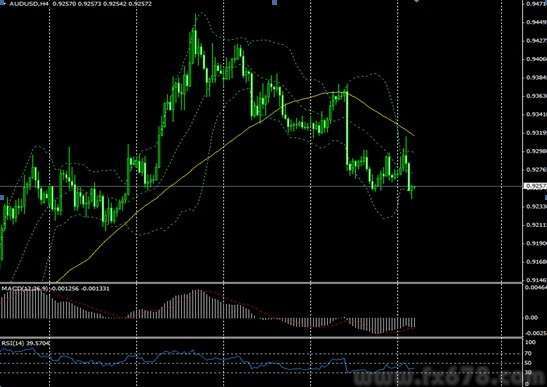Image resolution: width=547 pixels, height=387 pixels.
Task: Click the small icon before AUDUSD,H4 label
Action: [x=2, y=4]
